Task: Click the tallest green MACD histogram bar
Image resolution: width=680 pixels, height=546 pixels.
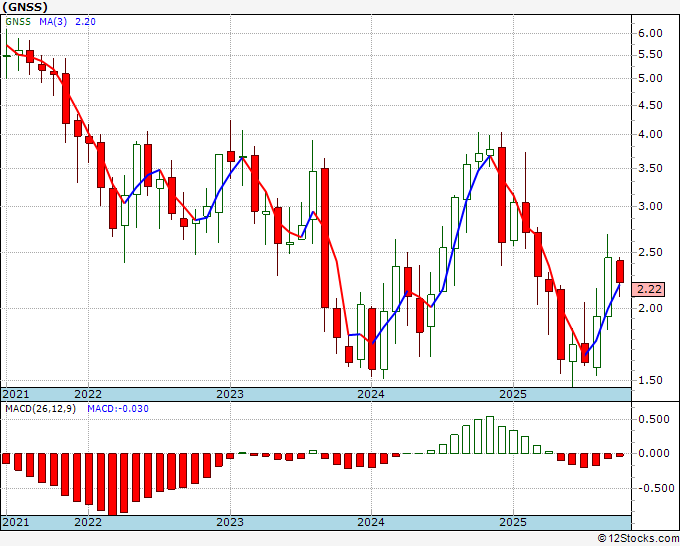Action: [490, 435]
